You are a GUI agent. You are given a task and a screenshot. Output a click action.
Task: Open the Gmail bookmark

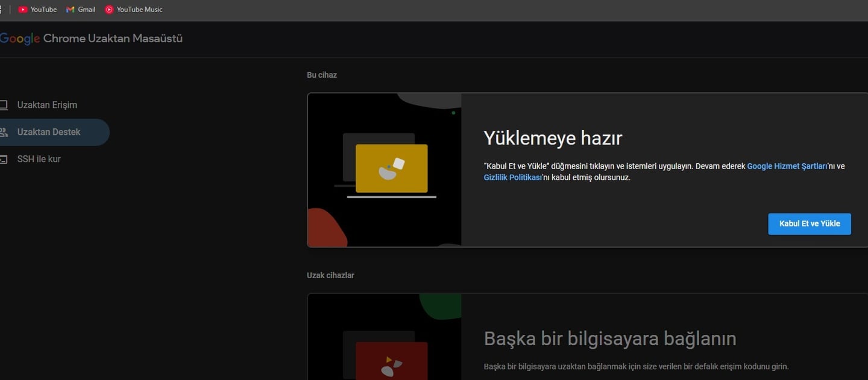81,10
